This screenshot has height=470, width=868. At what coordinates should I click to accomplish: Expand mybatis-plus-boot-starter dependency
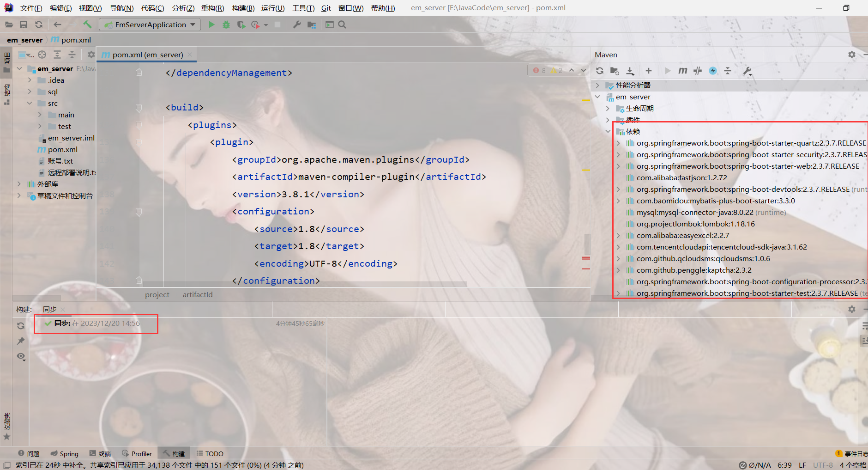(618, 201)
